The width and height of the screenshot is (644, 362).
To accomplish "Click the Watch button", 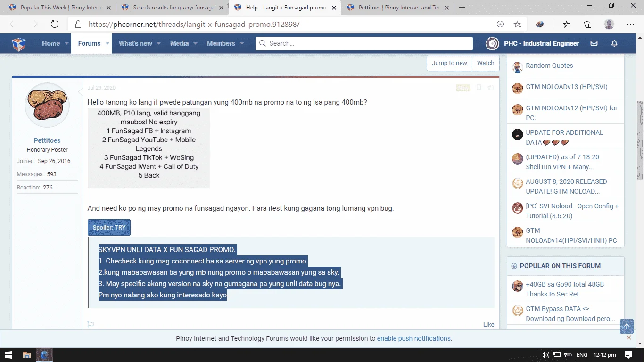I will point(486,63).
